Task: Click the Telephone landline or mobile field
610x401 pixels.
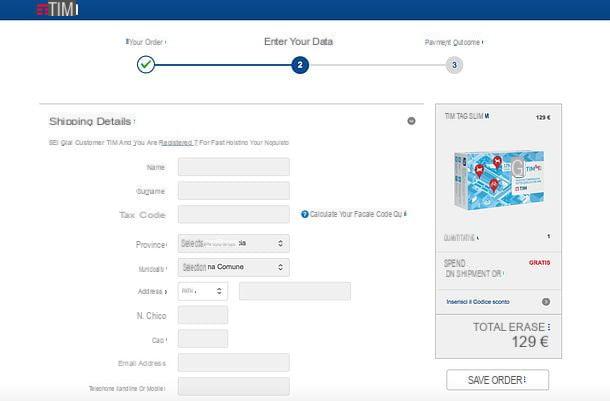Action: click(233, 387)
